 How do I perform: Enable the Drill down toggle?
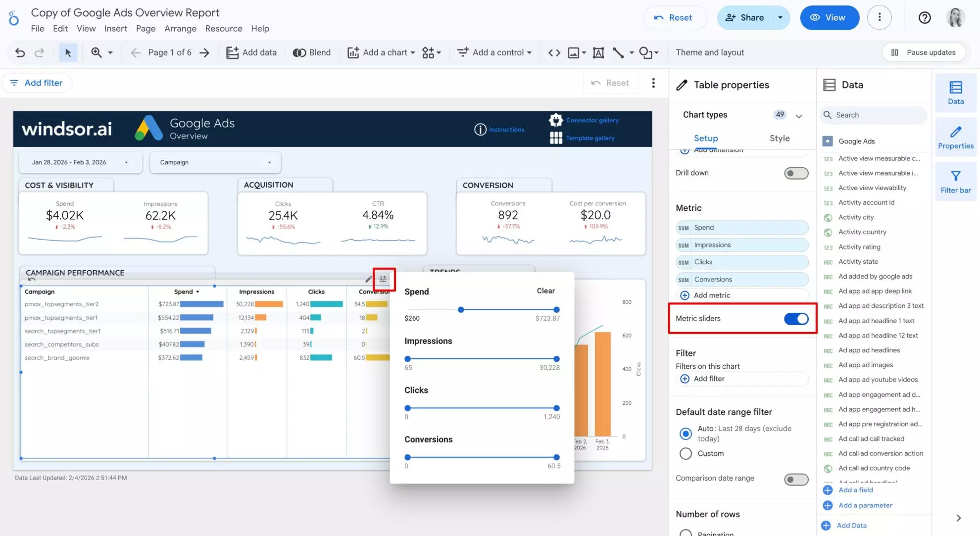point(796,173)
